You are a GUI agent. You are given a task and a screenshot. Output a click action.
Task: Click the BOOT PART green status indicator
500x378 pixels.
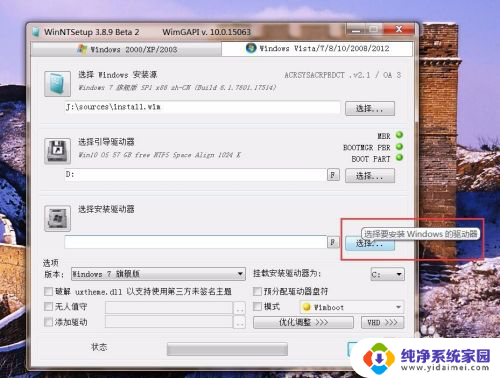point(399,157)
